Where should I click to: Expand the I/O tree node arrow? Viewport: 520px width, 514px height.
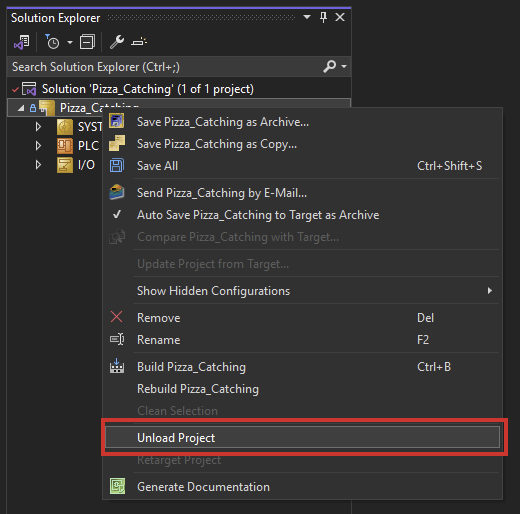coord(38,165)
